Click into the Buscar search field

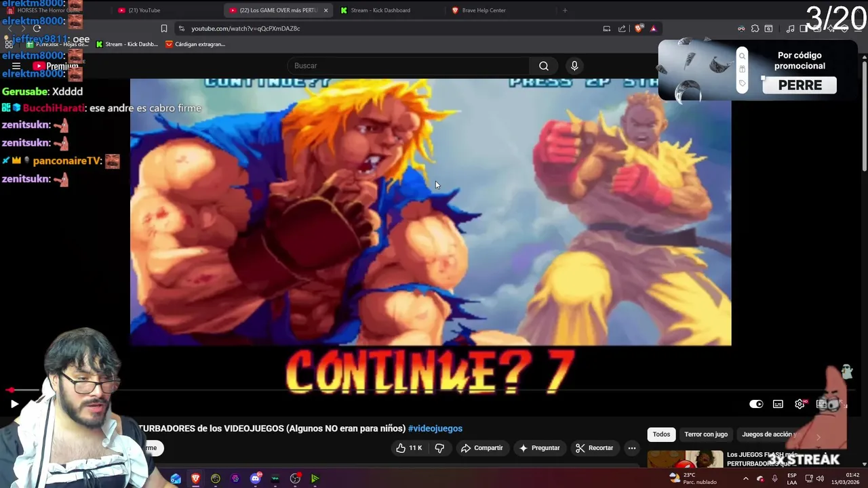coord(408,66)
